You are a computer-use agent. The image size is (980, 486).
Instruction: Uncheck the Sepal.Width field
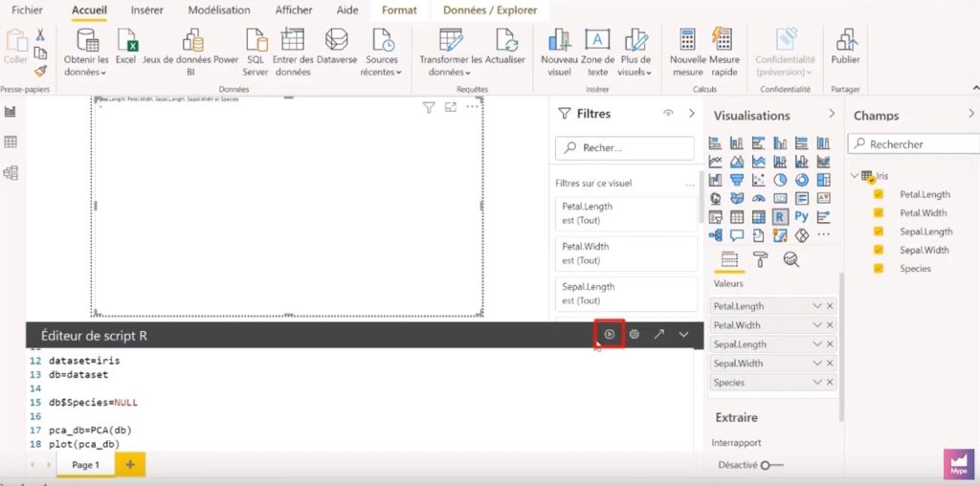pyautogui.click(x=879, y=250)
